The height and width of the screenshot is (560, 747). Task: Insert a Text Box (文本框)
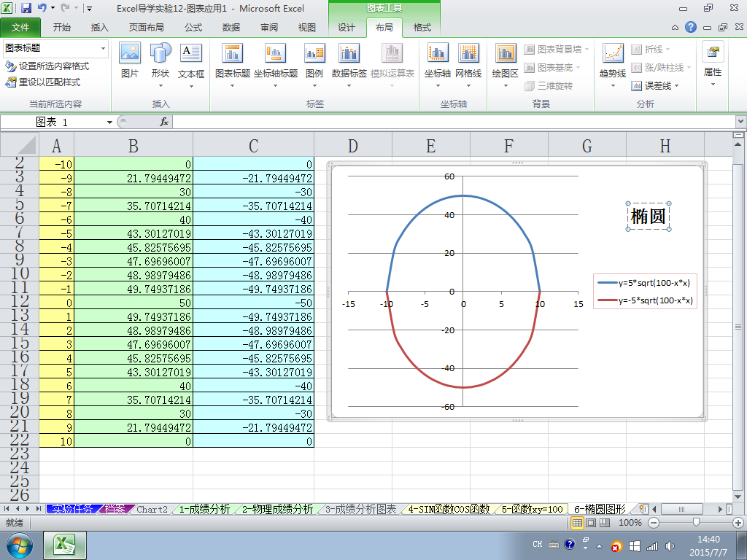[x=190, y=60]
